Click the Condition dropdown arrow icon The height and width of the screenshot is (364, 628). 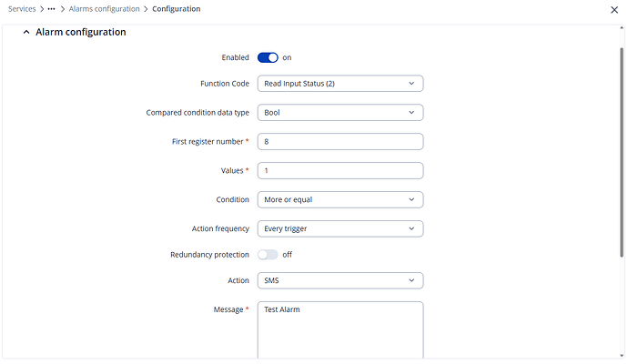coord(411,199)
